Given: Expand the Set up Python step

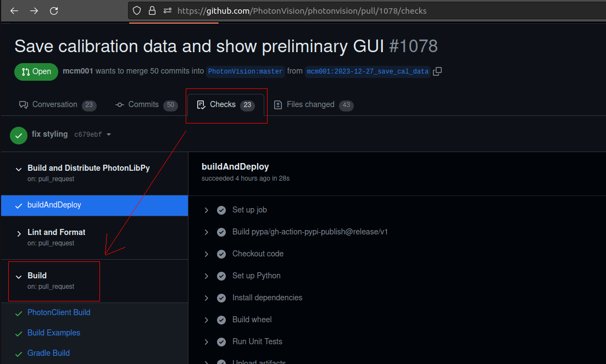Looking at the screenshot, I should click(206, 276).
